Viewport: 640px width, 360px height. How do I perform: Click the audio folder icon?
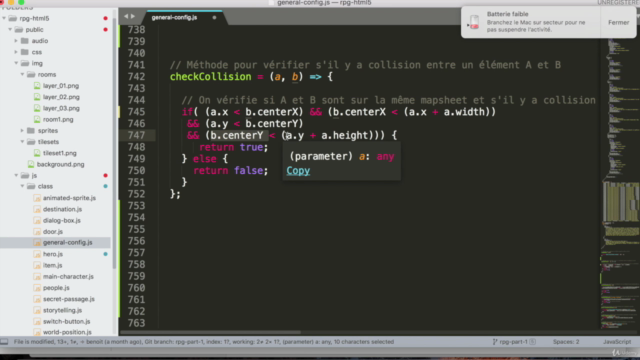pyautogui.click(x=24, y=41)
